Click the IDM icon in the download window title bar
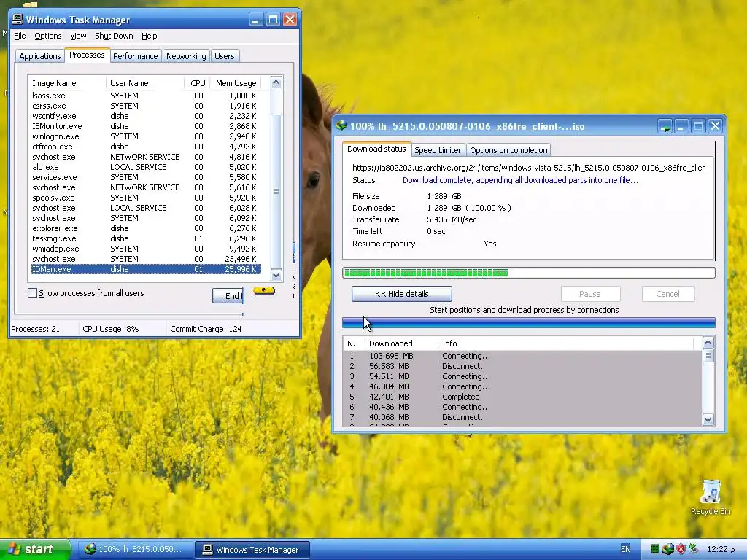Image resolution: width=747 pixels, height=560 pixels. coord(341,126)
